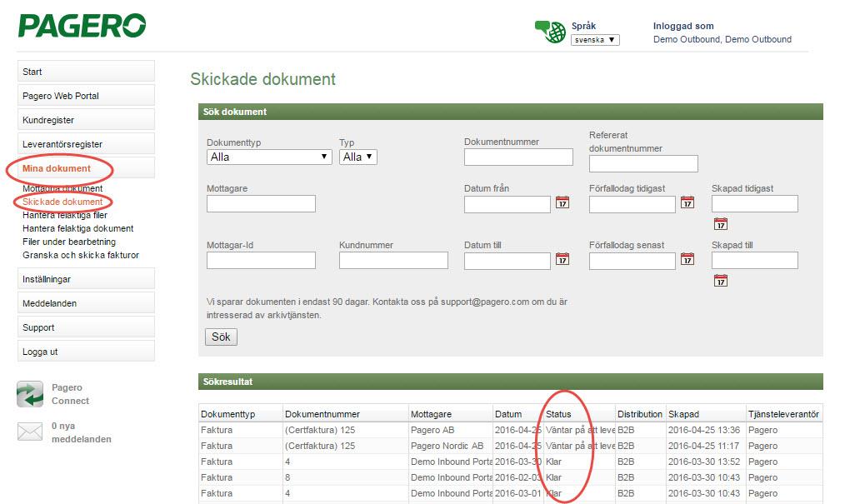Open calendar picker for Datum från
The width and height of the screenshot is (855, 504).
point(562,202)
